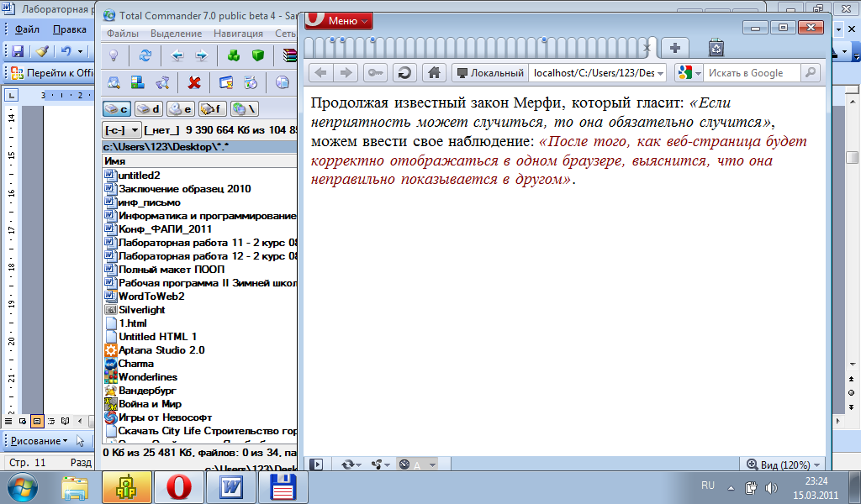Select drive f button

212,109
